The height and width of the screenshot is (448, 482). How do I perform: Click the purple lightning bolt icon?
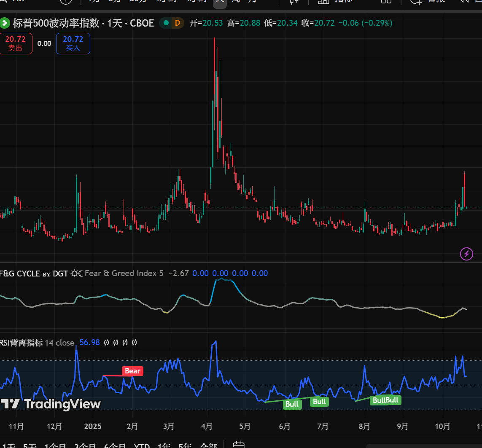[466, 254]
